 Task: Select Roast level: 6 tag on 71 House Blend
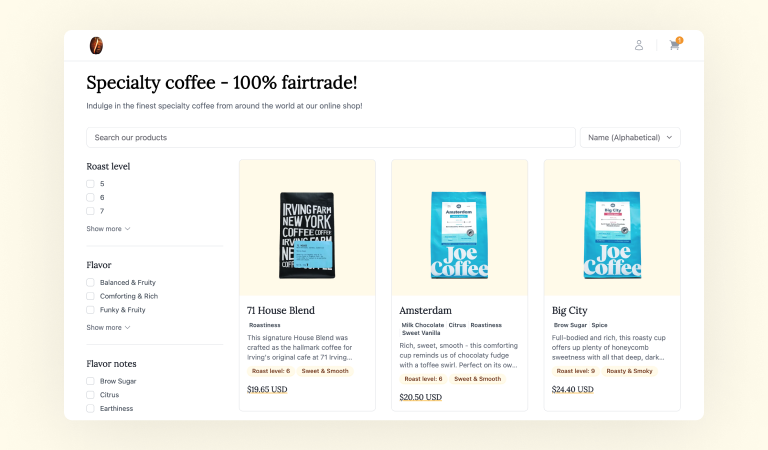(x=271, y=371)
